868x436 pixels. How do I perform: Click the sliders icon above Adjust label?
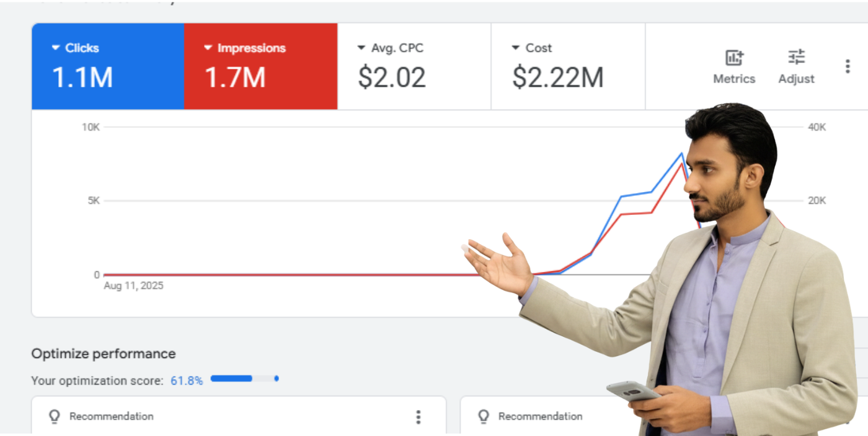click(796, 57)
